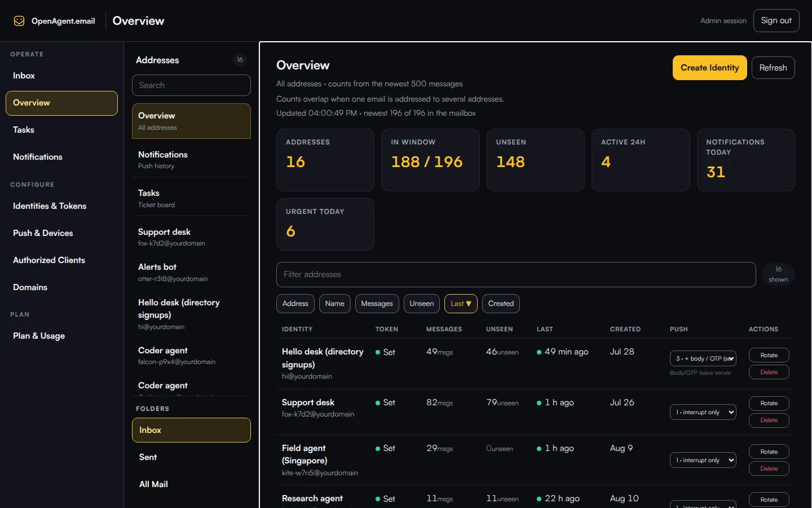Image resolution: width=812 pixels, height=508 pixels.
Task: Click the Filter addresses input
Action: [x=516, y=274]
